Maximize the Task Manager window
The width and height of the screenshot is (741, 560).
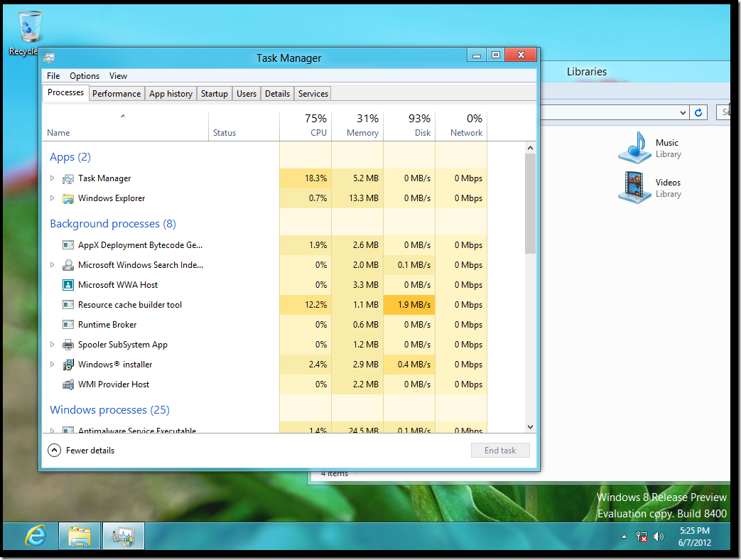pos(496,55)
